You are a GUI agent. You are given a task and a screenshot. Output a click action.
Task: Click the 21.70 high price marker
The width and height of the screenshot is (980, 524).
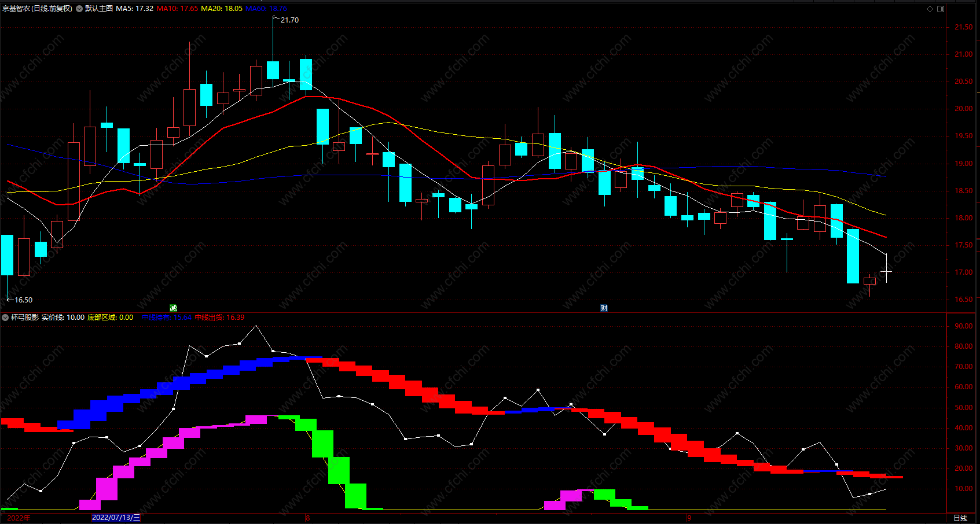(289, 20)
